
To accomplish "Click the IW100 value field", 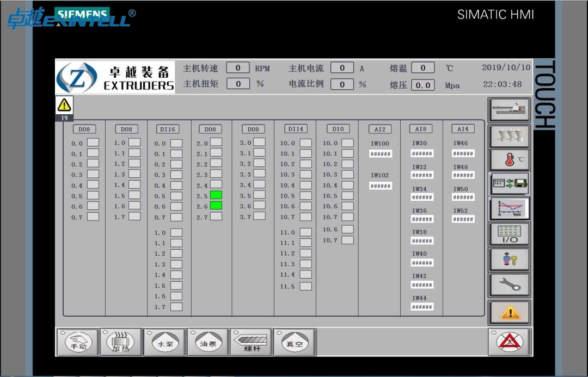I will click(x=380, y=153).
